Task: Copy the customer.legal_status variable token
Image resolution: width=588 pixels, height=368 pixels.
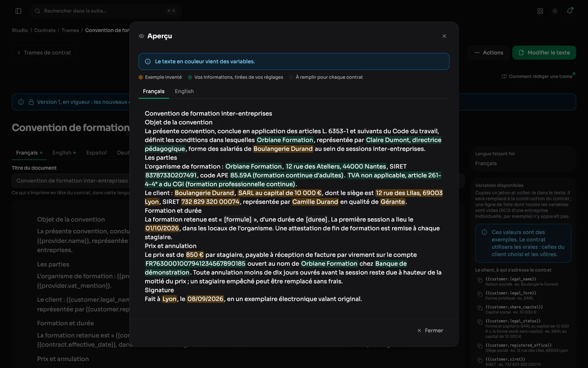Action: (x=480, y=322)
